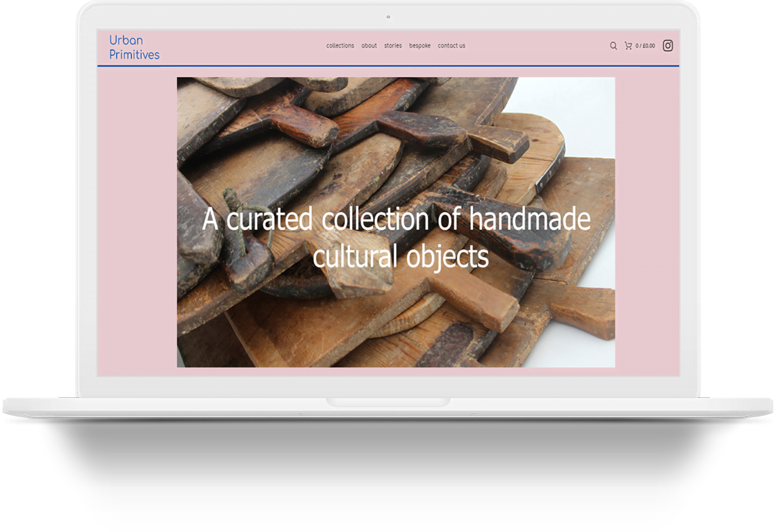This screenshot has height=532, width=776.
Task: Click the blue divider line under header
Action: pos(388,66)
